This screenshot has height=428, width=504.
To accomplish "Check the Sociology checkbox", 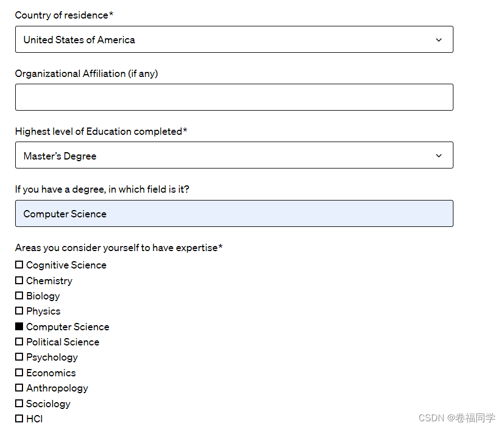I will pos(19,403).
